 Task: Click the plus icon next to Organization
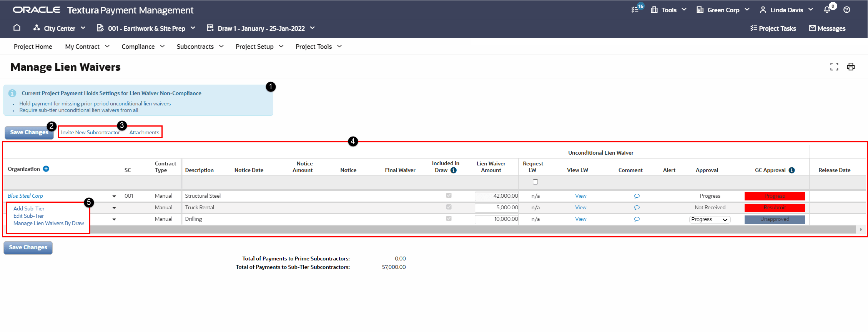coord(46,169)
